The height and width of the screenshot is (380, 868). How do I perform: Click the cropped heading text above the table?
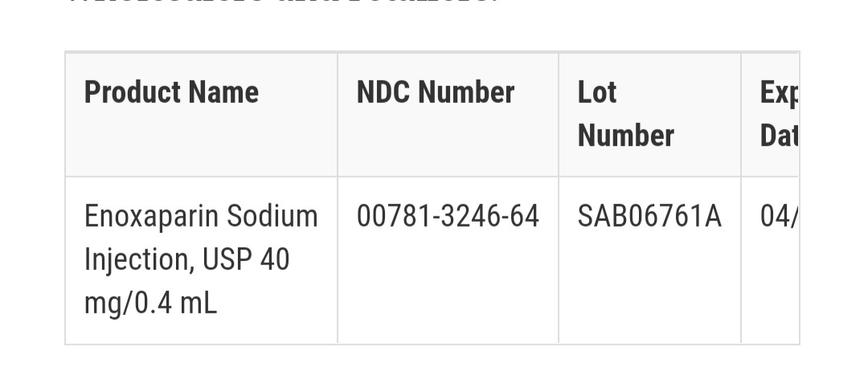click(x=282, y=2)
